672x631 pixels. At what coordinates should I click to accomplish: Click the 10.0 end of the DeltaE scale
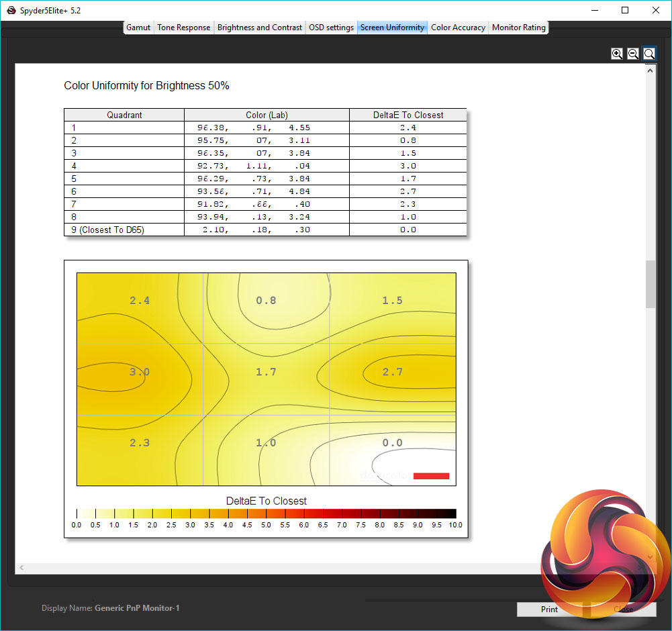click(455, 525)
